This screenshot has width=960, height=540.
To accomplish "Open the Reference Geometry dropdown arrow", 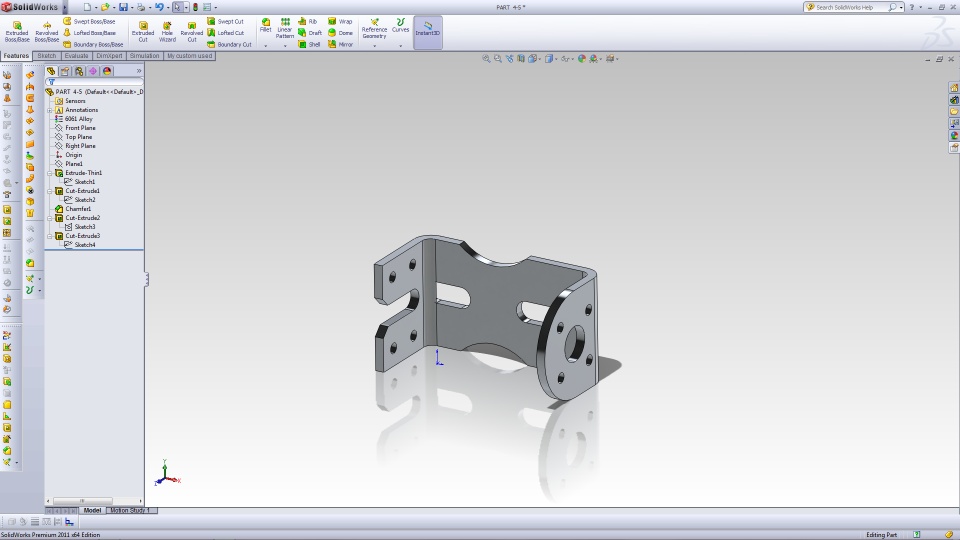I will (x=374, y=46).
